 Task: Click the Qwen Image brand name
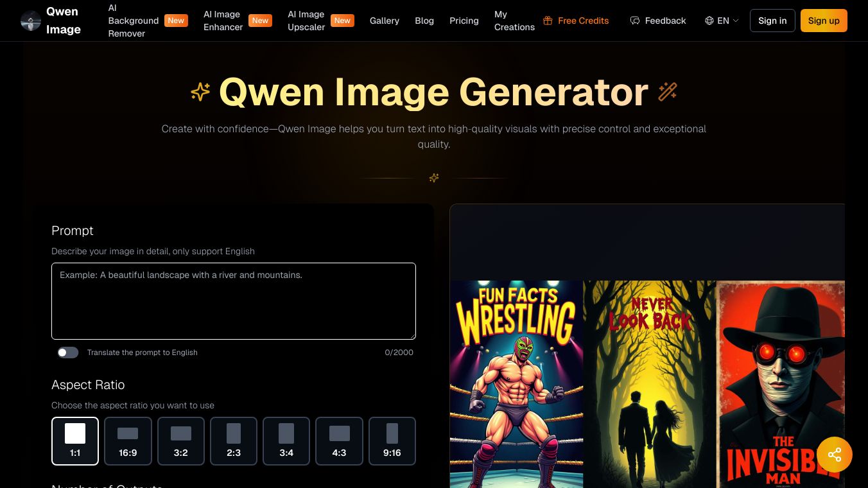pos(64,21)
